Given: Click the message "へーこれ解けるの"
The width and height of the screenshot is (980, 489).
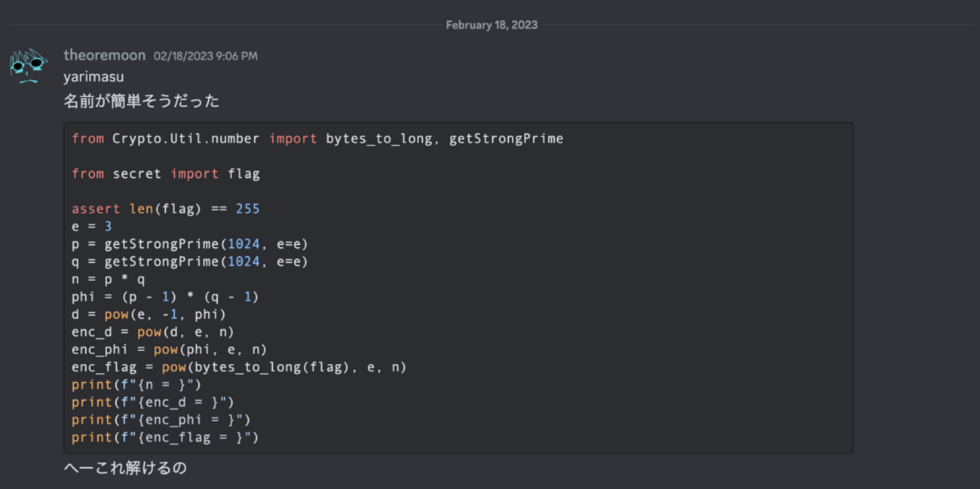Looking at the screenshot, I should (x=125, y=468).
